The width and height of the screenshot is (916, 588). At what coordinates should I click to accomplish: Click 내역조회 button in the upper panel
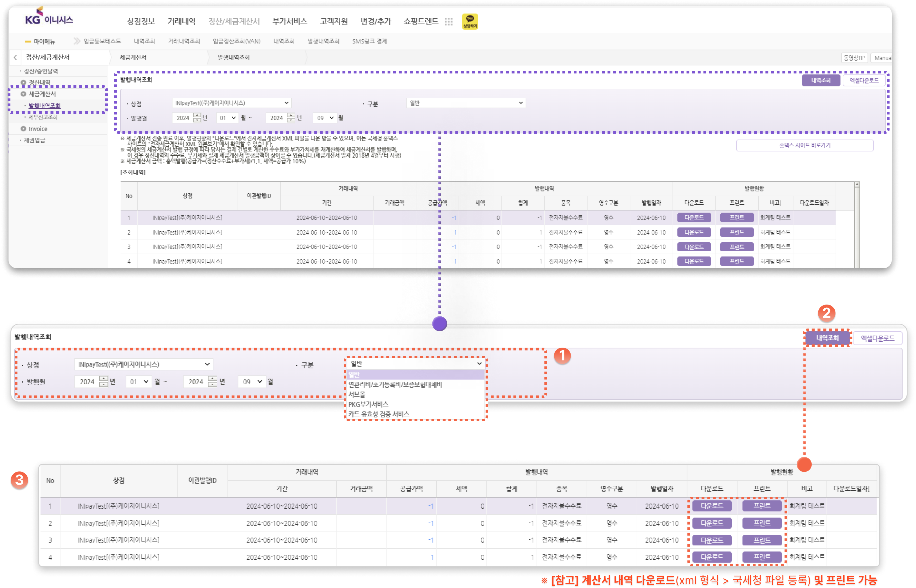(821, 80)
